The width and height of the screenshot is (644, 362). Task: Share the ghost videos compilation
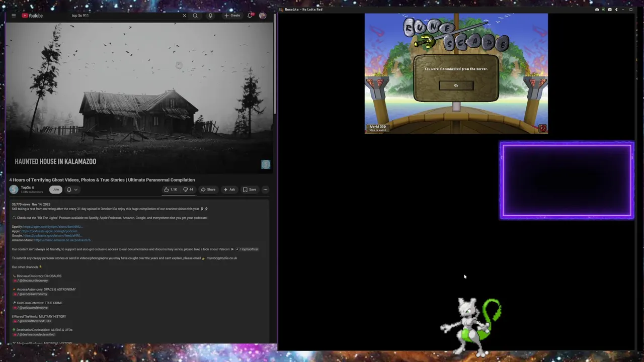(x=208, y=190)
